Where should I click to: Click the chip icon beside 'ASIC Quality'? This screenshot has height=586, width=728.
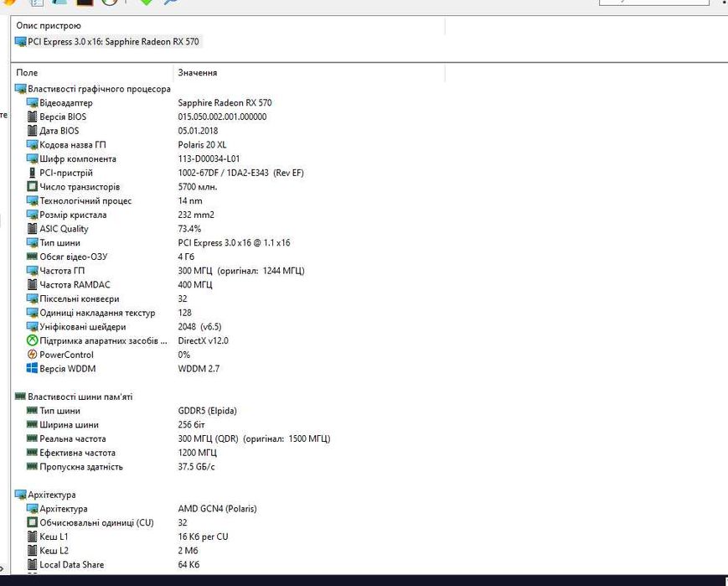[32, 229]
